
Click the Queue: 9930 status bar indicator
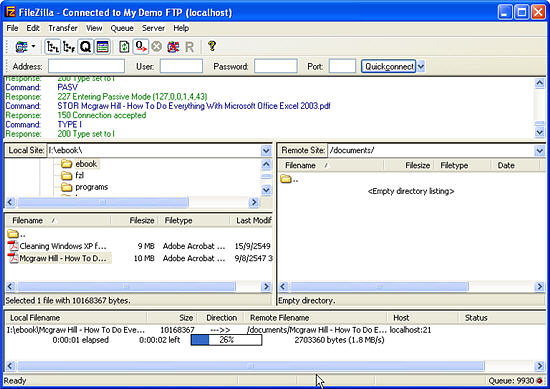[x=511, y=381]
